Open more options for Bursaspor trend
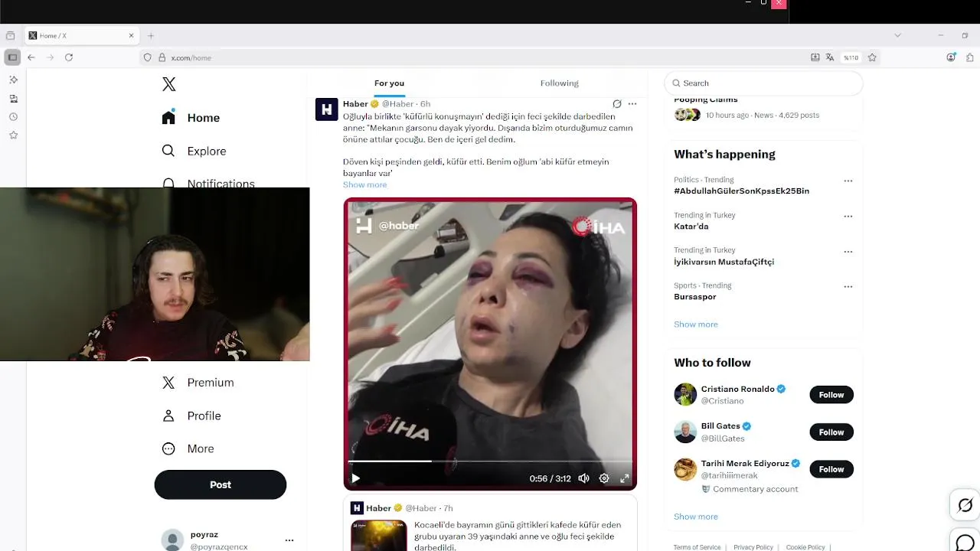980x551 pixels. 848,287
